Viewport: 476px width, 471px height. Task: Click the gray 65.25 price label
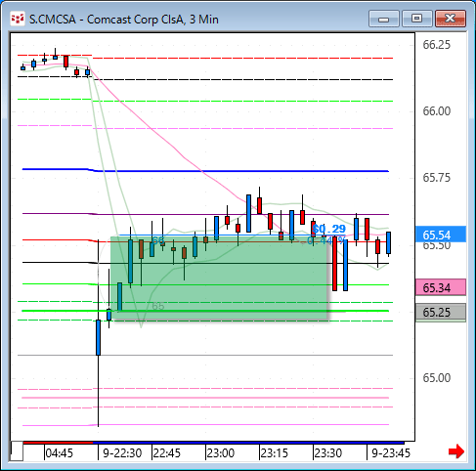[441, 313]
